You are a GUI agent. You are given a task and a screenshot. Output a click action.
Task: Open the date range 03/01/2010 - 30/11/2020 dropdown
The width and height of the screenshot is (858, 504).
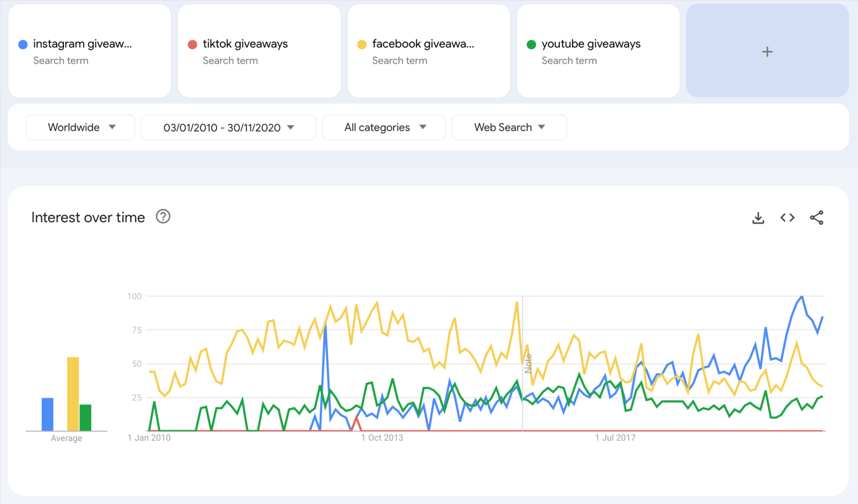(228, 127)
